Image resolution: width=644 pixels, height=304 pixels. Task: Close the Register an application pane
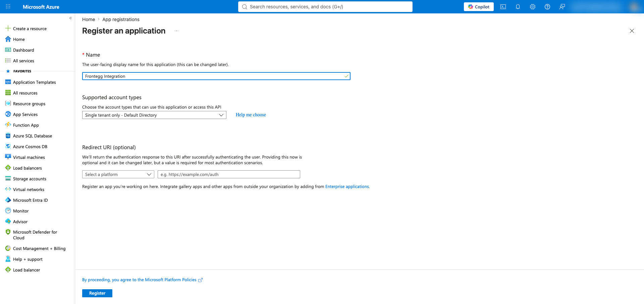coord(632,31)
